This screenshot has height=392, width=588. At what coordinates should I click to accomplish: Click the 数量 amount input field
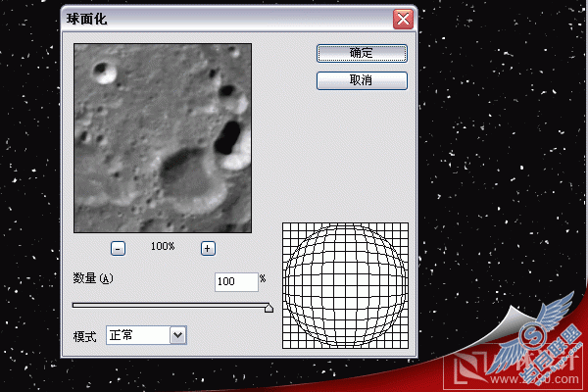[x=236, y=281]
